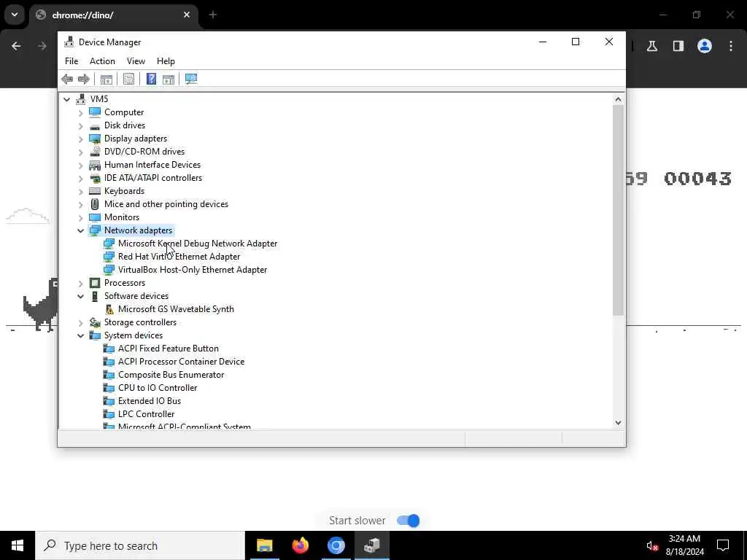Screen dimensions: 747x560
Task: Open the Action menu
Action: 102,61
